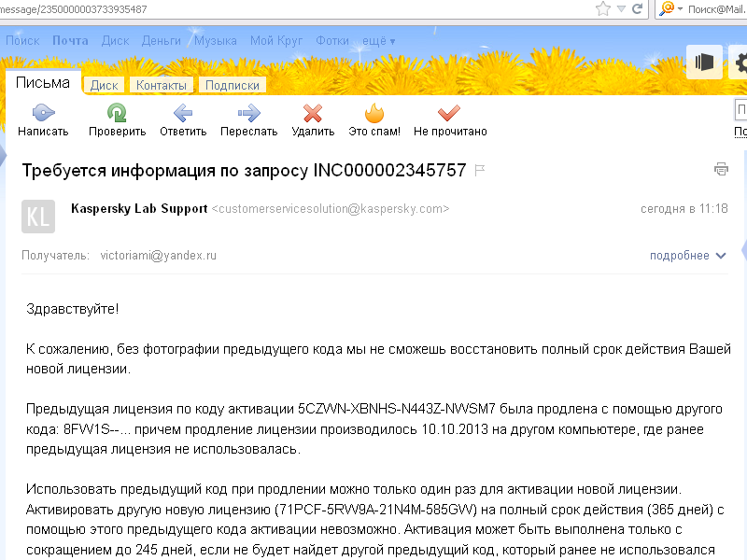
Task: Click the message subject with INC000002345757
Action: (x=244, y=171)
